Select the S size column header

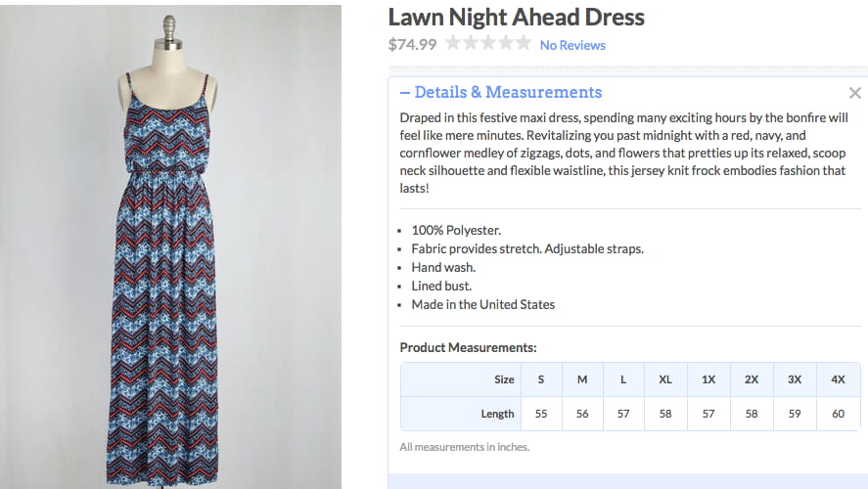click(541, 379)
